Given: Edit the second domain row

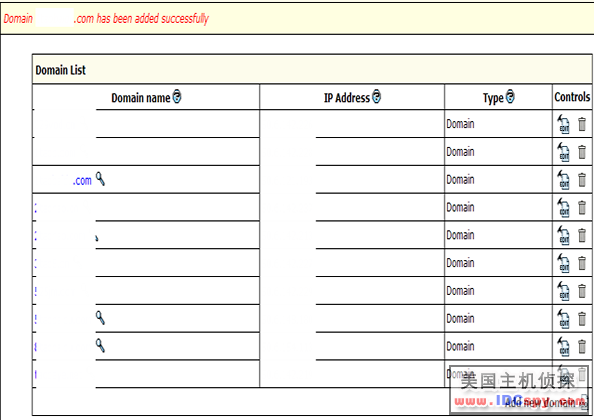Looking at the screenshot, I should click(x=563, y=152).
